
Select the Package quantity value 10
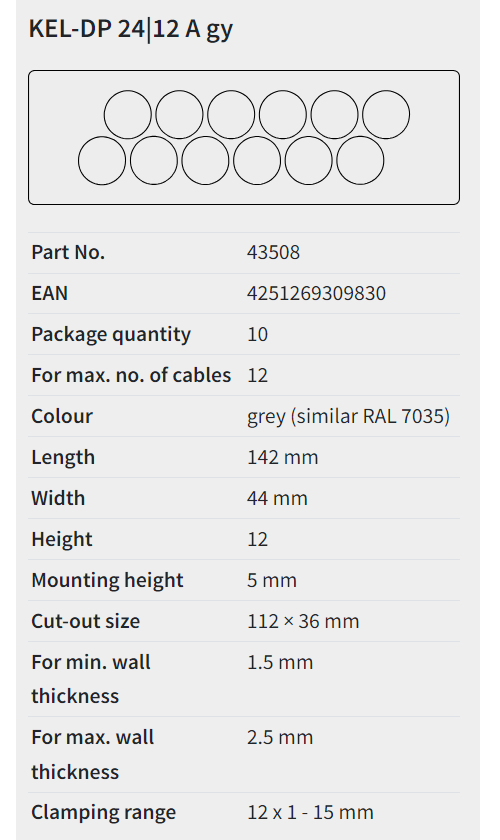[x=257, y=334]
